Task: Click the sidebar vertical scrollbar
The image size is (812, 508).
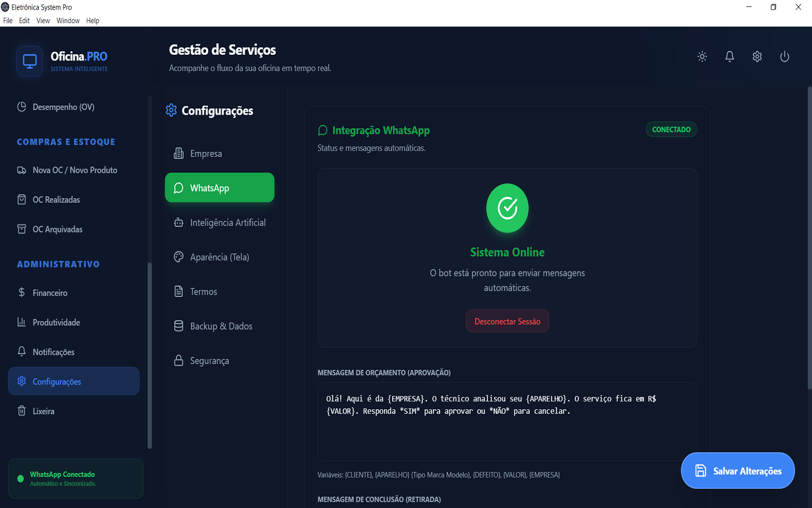Action: tap(149, 356)
